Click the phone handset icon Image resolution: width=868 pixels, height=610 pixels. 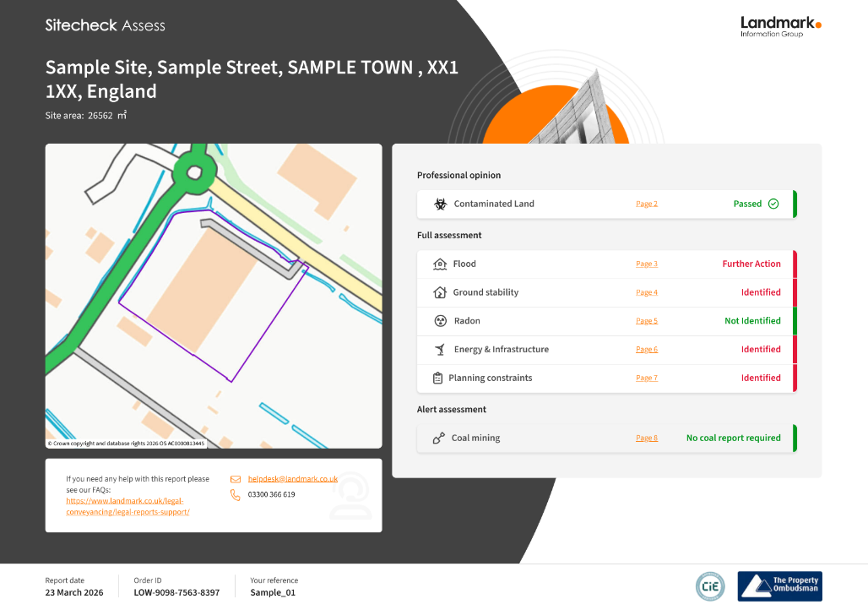coord(236,495)
